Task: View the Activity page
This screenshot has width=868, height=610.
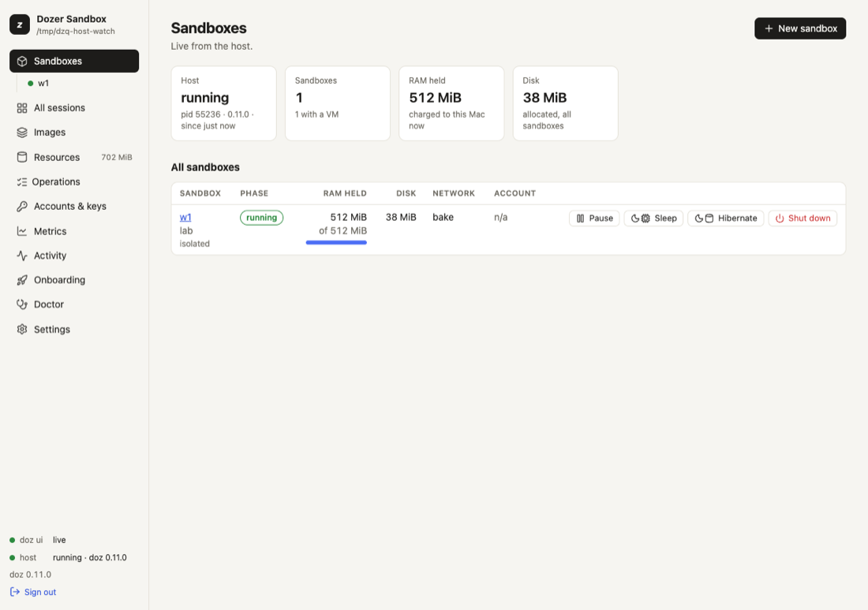Action: (x=74, y=256)
